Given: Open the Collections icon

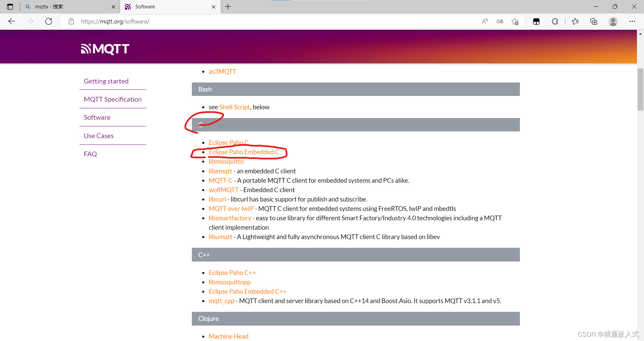Looking at the screenshot, I should point(594,21).
